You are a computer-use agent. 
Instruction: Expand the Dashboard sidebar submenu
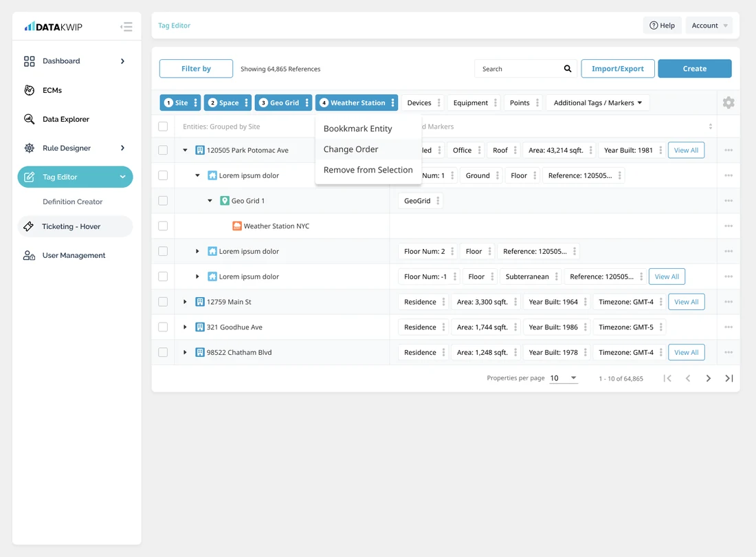pos(122,61)
